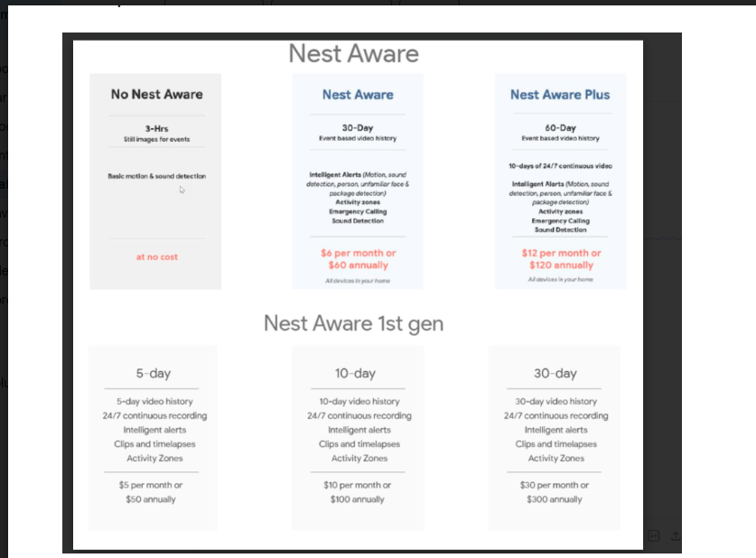This screenshot has height=558, width=756.
Task: Click "Basic motion & sound detection" text
Action: [x=156, y=176]
